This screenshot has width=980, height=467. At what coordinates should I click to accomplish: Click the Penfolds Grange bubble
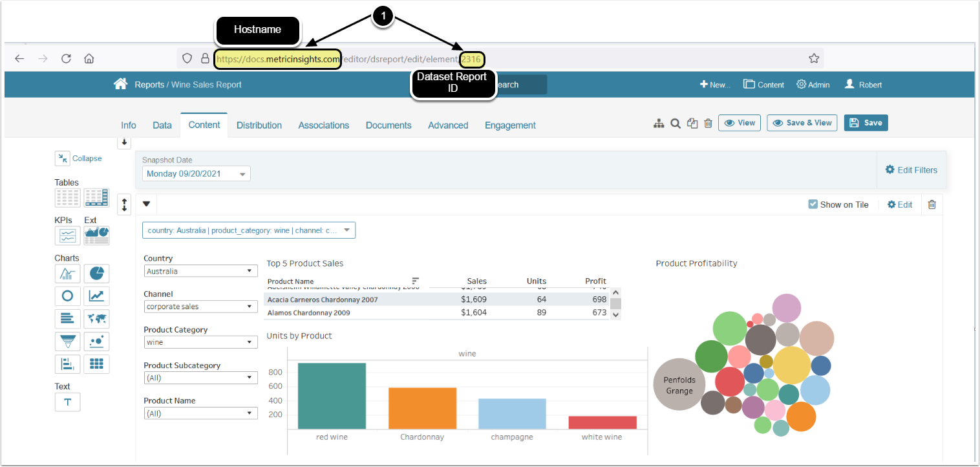[679, 386]
